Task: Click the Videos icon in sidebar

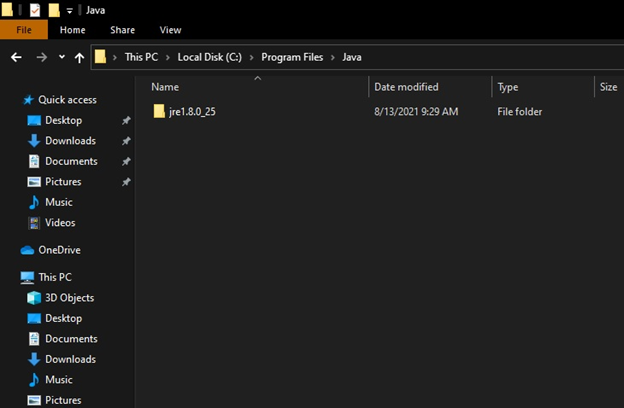Action: tap(34, 223)
